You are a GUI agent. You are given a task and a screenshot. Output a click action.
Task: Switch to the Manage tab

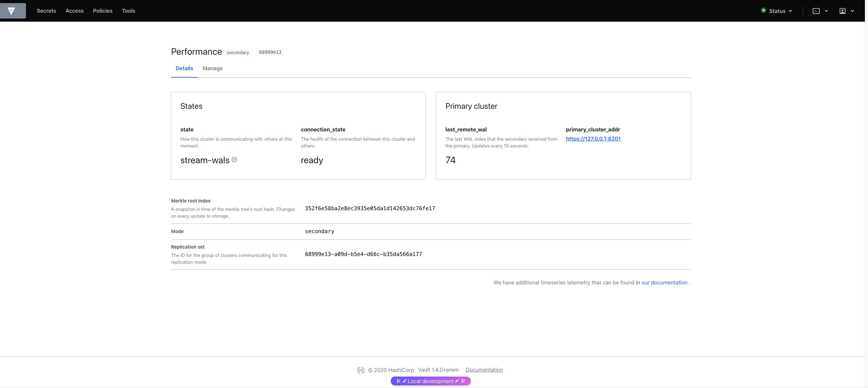[213, 68]
